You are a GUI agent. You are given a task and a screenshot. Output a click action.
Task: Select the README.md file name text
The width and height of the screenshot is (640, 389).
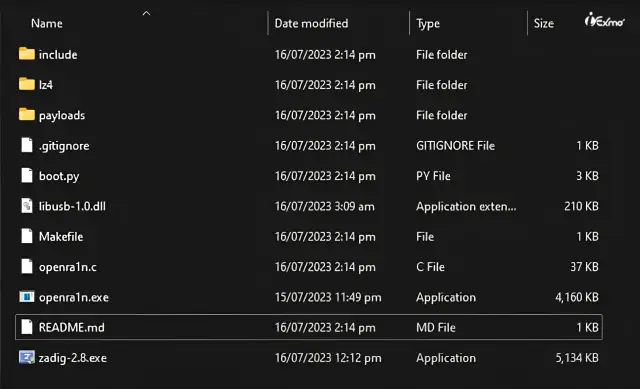71,327
